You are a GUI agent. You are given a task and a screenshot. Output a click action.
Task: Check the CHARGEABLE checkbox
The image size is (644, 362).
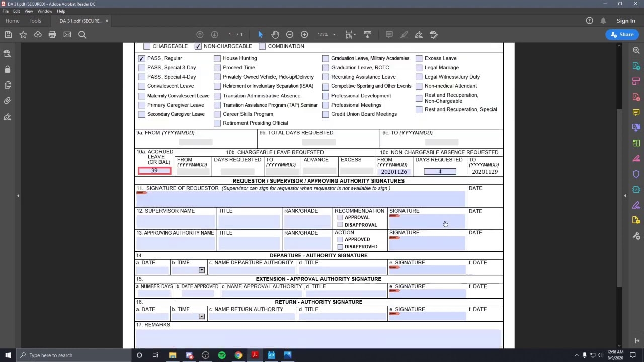(x=147, y=46)
